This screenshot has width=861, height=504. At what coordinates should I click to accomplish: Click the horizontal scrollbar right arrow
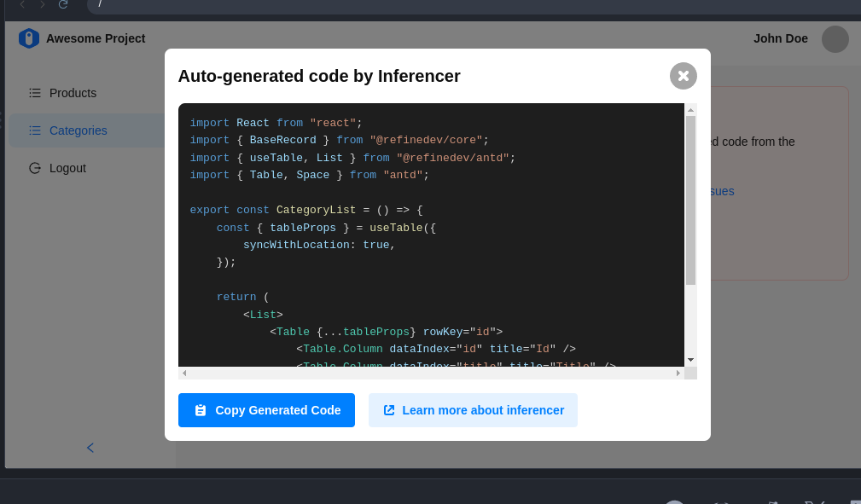coord(678,374)
